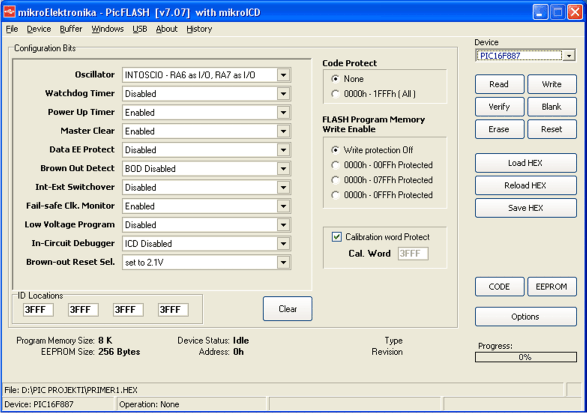Click the Operation: None status bar entry

click(149, 404)
